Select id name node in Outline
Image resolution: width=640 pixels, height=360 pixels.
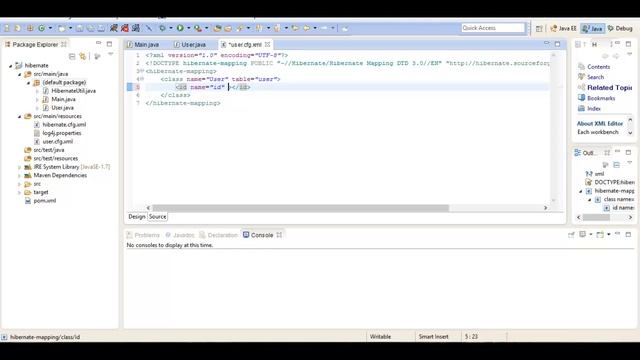[x=623, y=208]
